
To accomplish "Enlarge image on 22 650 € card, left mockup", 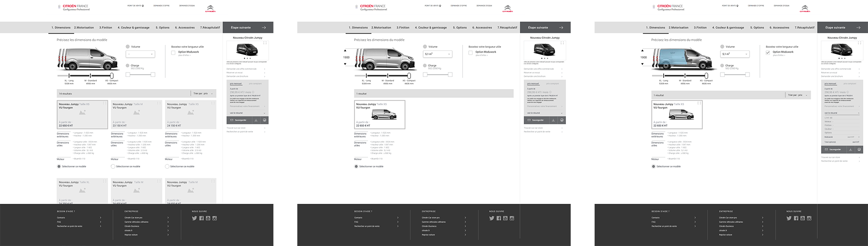I will pos(105,103).
